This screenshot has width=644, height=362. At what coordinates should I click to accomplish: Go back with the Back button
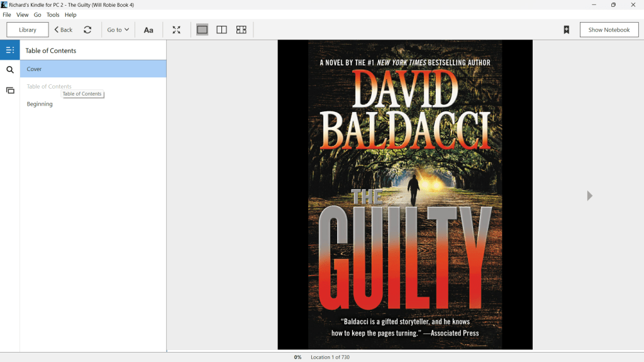(x=64, y=30)
